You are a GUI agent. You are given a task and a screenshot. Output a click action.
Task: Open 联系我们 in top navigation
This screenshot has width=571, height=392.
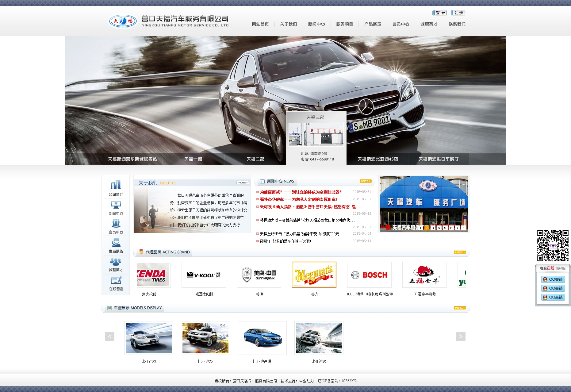[457, 24]
